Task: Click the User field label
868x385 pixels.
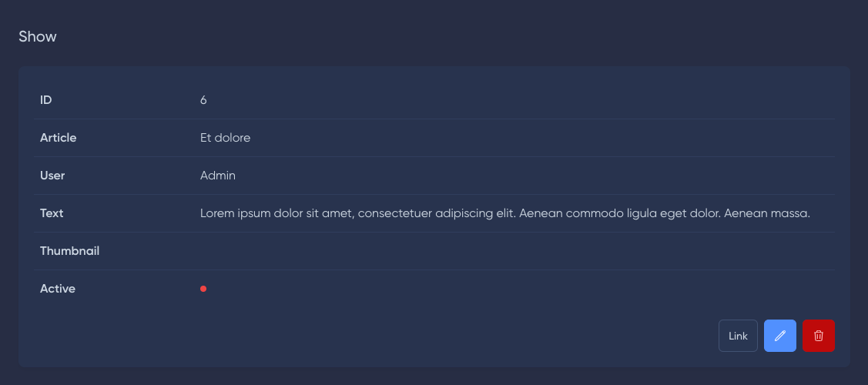Action: (x=52, y=176)
